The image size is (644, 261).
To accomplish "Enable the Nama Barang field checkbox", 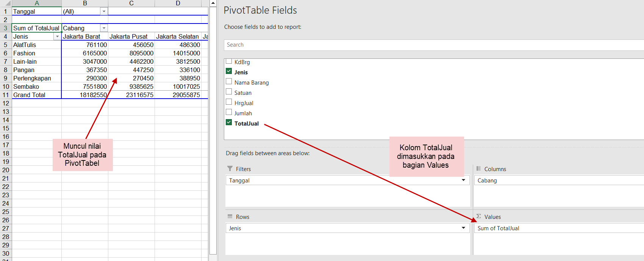I will click(229, 82).
